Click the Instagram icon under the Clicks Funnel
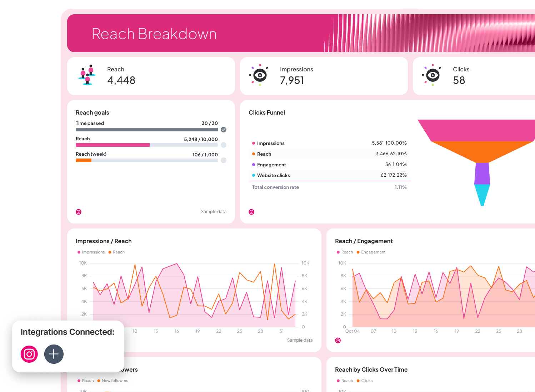Screen dimensions: 535x392 251,212
